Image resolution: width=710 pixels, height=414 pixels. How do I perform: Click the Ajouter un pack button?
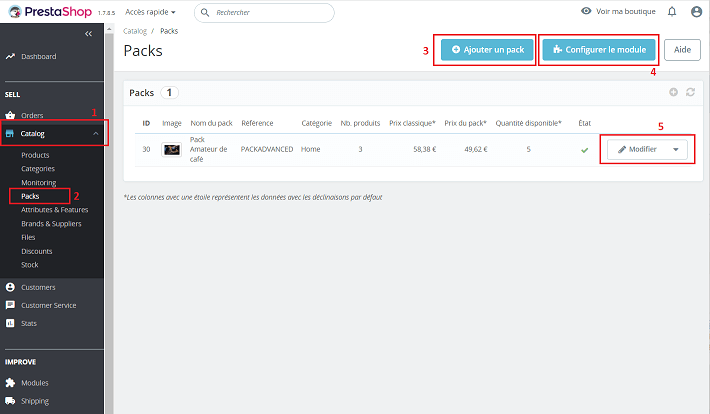pos(487,49)
